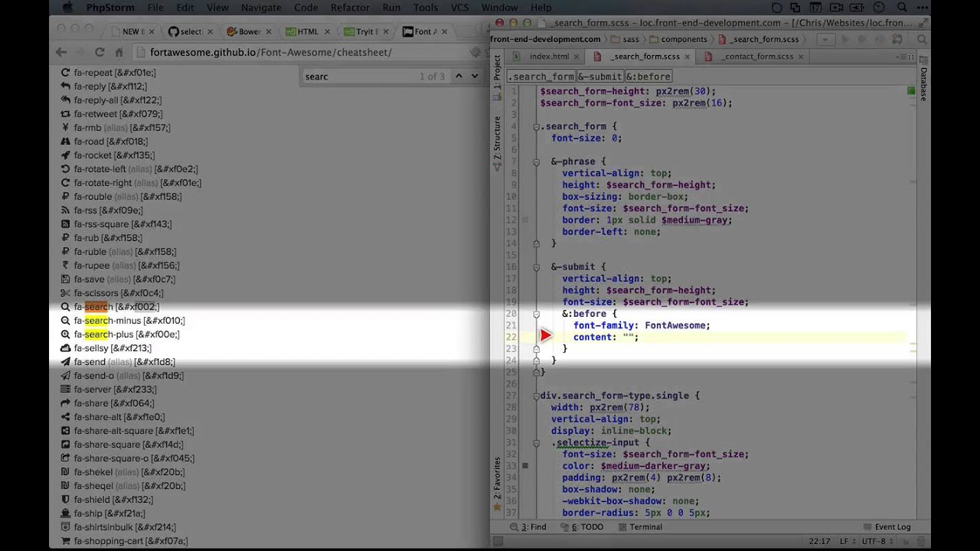980x551 pixels.
Task: Switch to the HTML browser tab
Action: tap(308, 31)
